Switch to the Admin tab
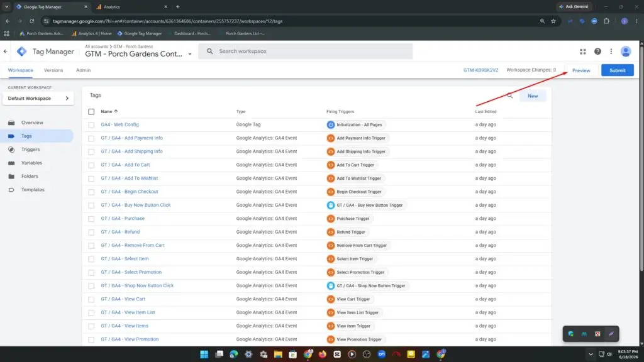Image resolution: width=644 pixels, height=362 pixels. [x=83, y=70]
